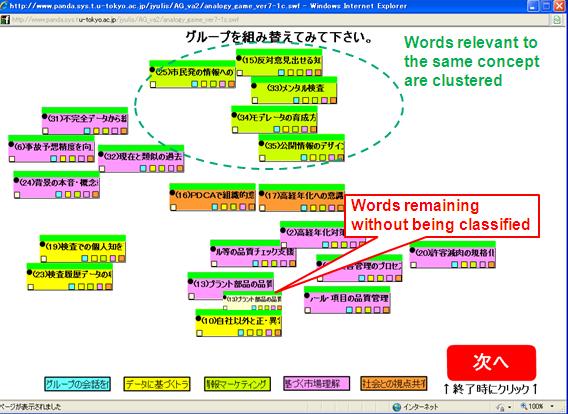
Task: Tick the white checkbox on card (34)モデレータの育成
Action: [235, 130]
